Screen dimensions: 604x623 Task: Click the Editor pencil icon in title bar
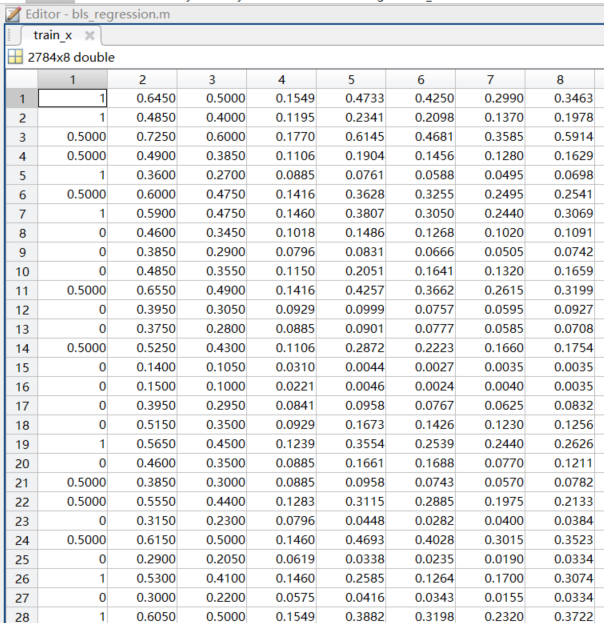[13, 15]
